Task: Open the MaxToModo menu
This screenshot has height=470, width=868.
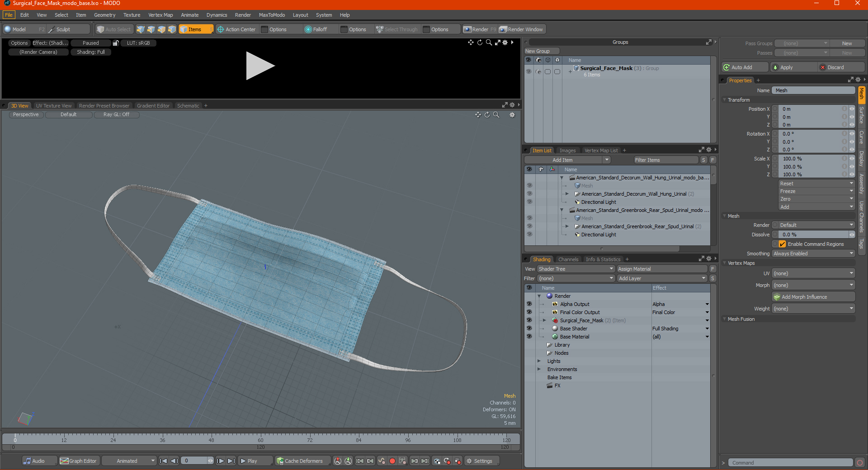Action: [272, 15]
